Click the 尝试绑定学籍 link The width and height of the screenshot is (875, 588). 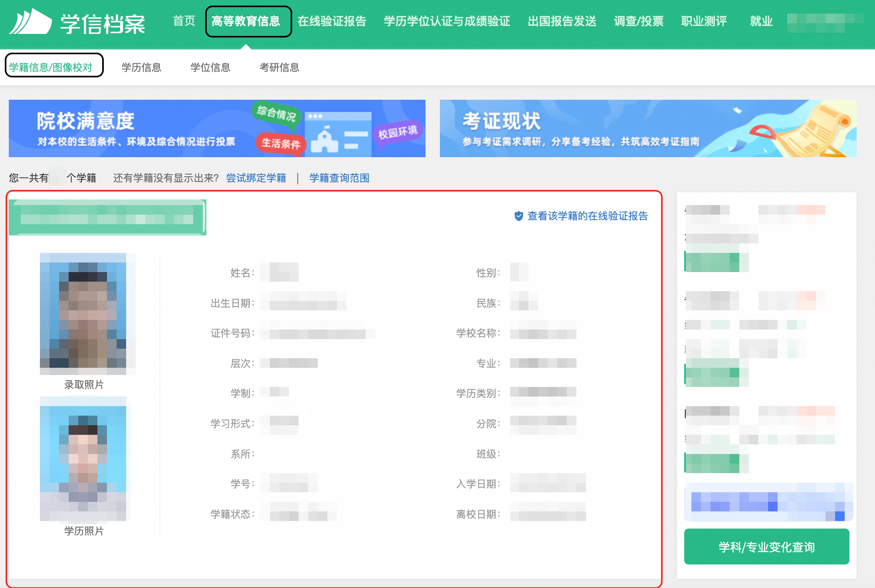pos(256,178)
